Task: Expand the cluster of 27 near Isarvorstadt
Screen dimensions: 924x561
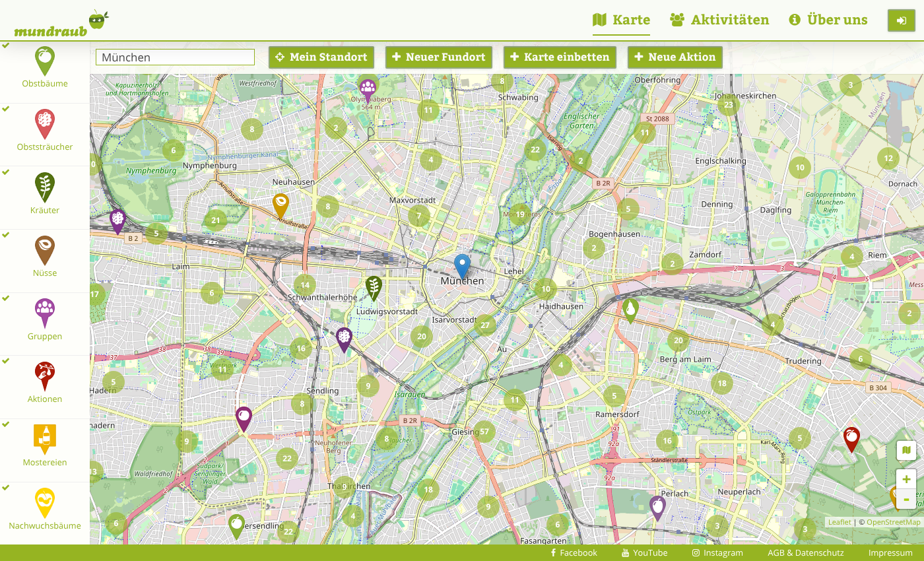Action: 485,325
